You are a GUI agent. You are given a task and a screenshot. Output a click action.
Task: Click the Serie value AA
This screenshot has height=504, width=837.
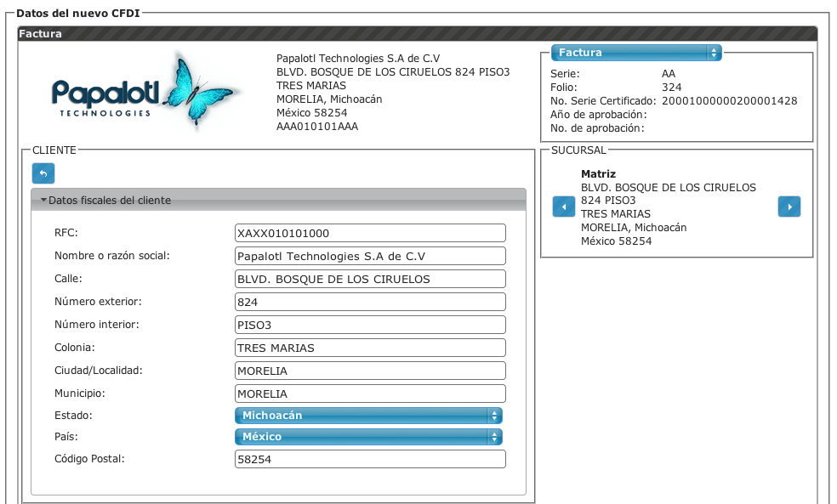coord(669,74)
